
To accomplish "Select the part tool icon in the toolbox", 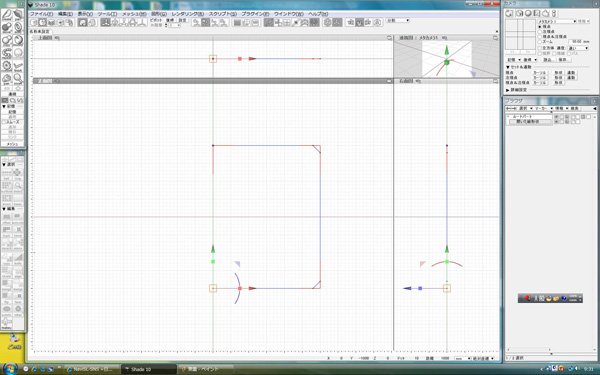I will pos(18,15).
